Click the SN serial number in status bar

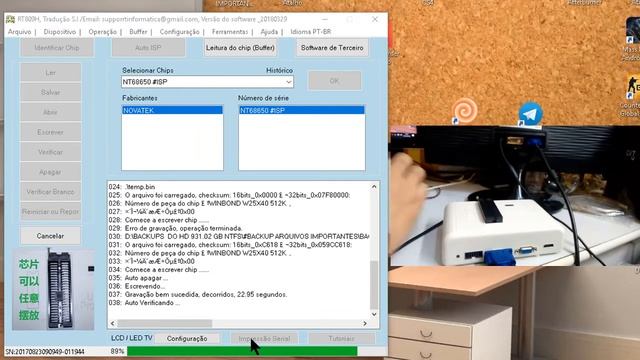pos(45,351)
